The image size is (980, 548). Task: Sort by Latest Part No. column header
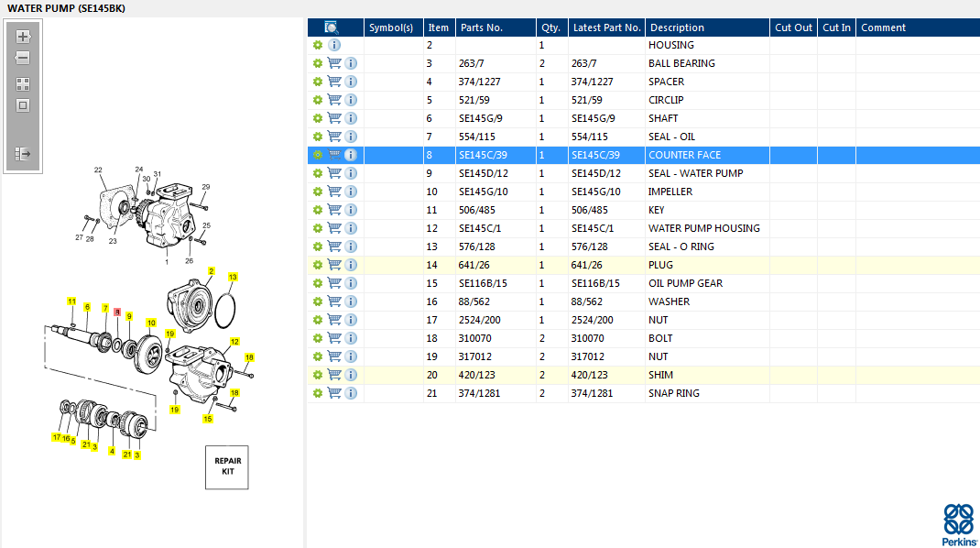point(607,27)
